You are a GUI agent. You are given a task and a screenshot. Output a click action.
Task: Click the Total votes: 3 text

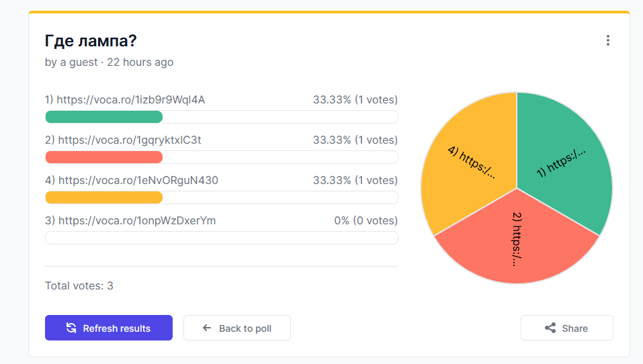click(x=79, y=285)
